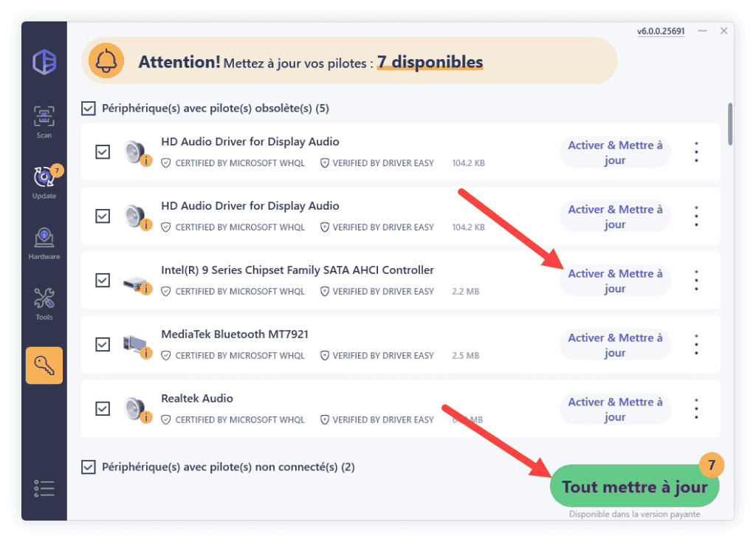
Task: Select the Intel(R) 9 Series Chipset Family SATA AHCI Controller name
Action: [298, 270]
